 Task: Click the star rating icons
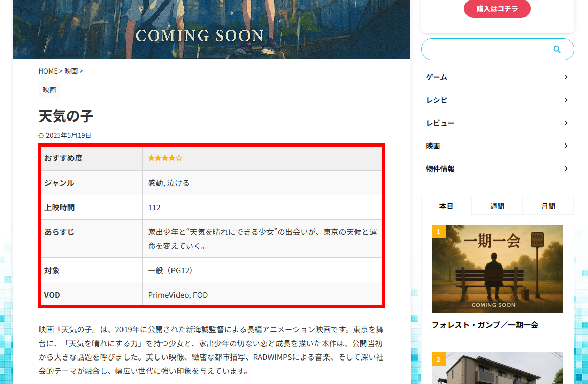click(165, 158)
